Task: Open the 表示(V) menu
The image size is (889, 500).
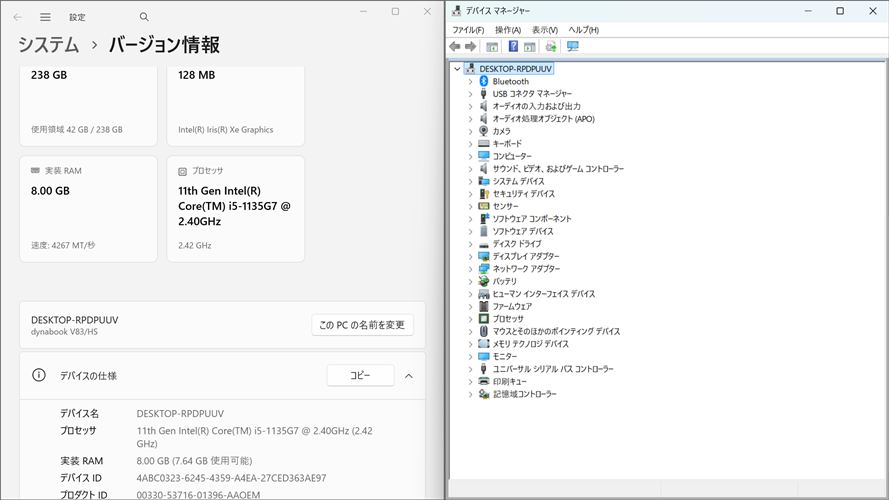Action: point(545,30)
